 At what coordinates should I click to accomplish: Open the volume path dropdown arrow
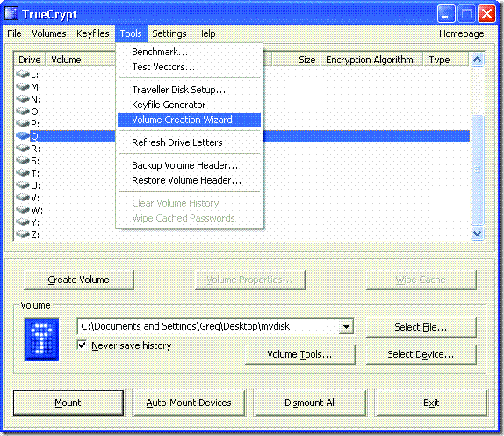(x=346, y=327)
